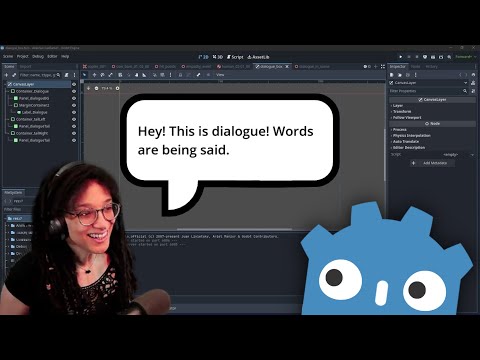Toggle visibility of container_tailRight
This screenshot has width=480, height=360.
click(74, 133)
